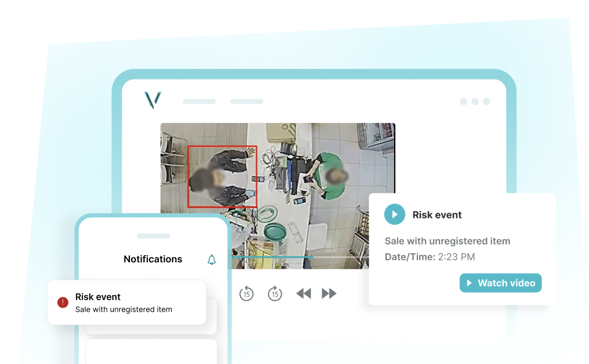Click the red alert icon on the notification
Screen dimensions: 589x364
(x=63, y=303)
